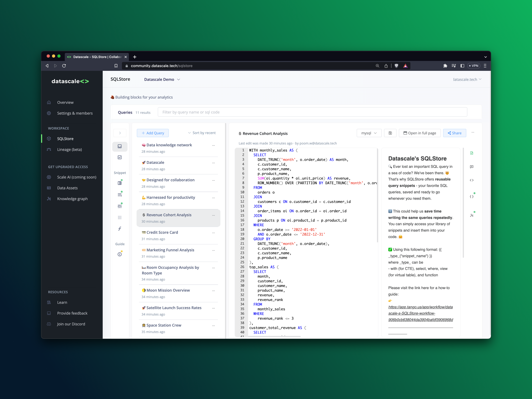Open the function snippet icon

click(120, 228)
